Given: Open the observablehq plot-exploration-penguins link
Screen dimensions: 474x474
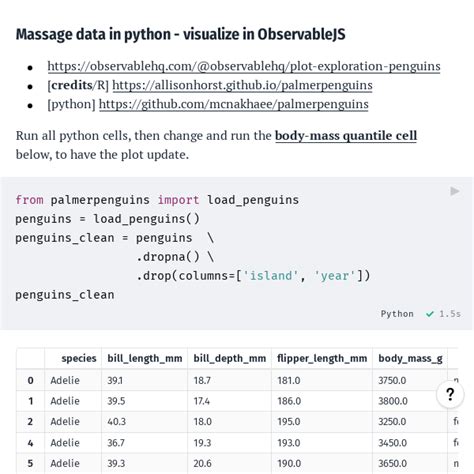Looking at the screenshot, I should 244,66.
